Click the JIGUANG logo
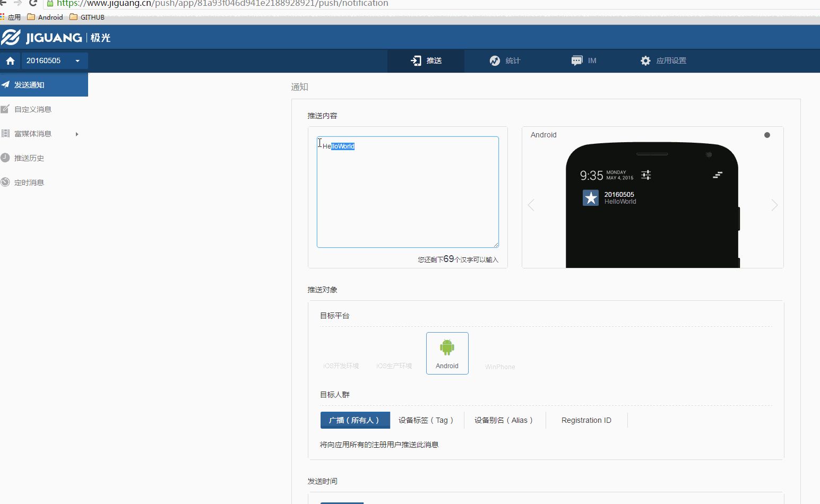Image resolution: width=820 pixels, height=504 pixels. (56, 38)
